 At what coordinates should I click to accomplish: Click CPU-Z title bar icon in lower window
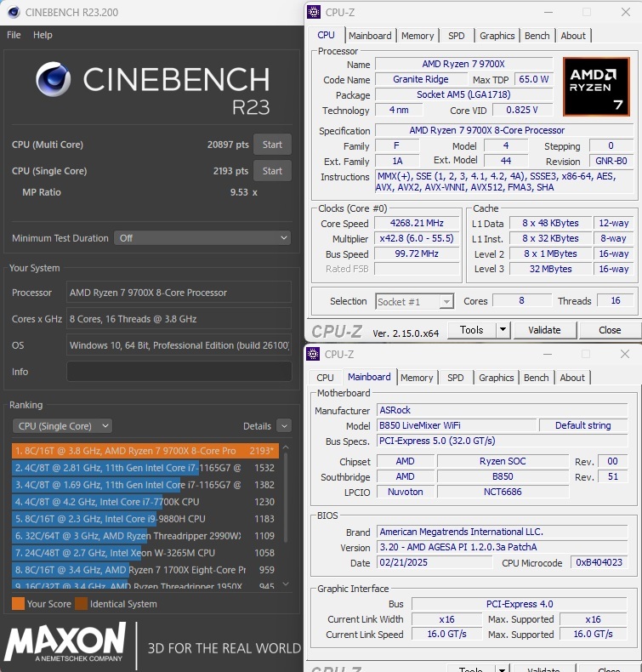click(x=313, y=354)
